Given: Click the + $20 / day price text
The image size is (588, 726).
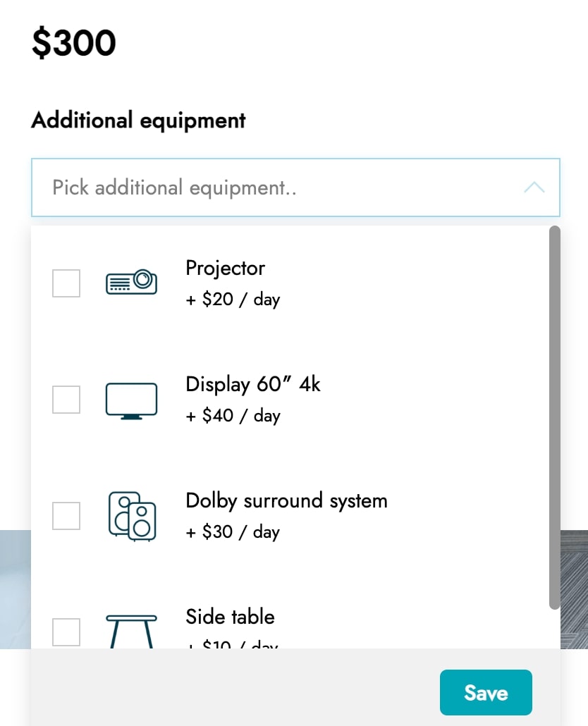Looking at the screenshot, I should (233, 300).
